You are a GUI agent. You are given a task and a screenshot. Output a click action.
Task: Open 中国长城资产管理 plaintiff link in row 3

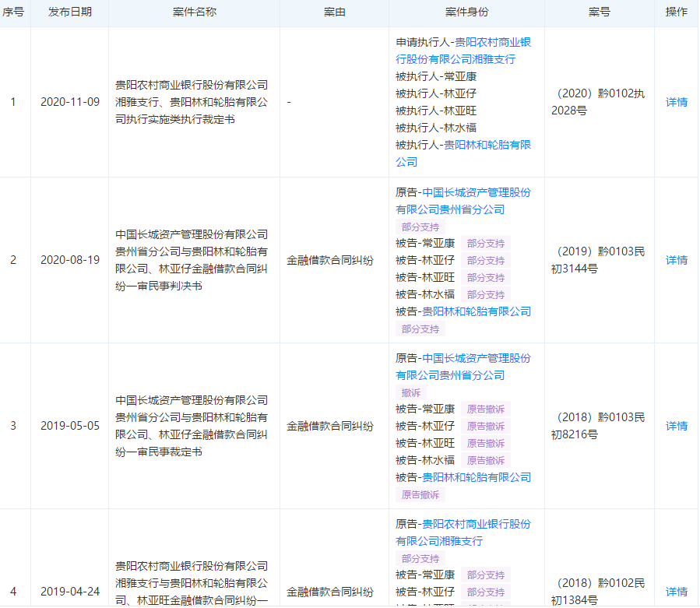coord(463,367)
